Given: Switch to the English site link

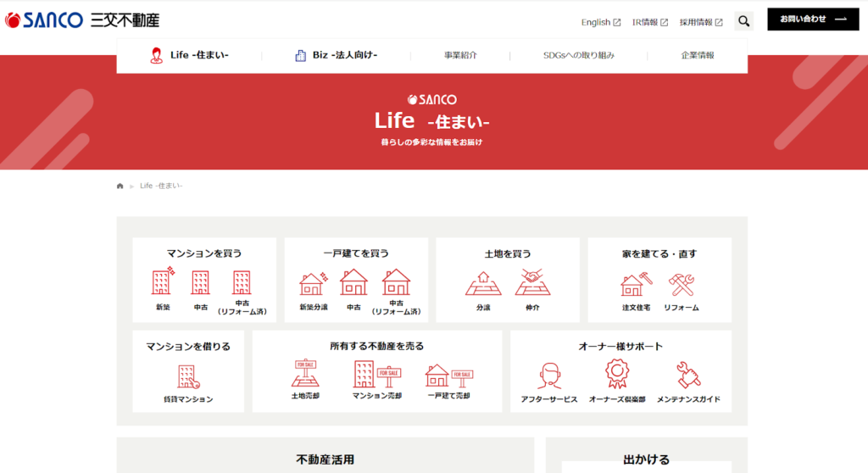Looking at the screenshot, I should point(601,22).
